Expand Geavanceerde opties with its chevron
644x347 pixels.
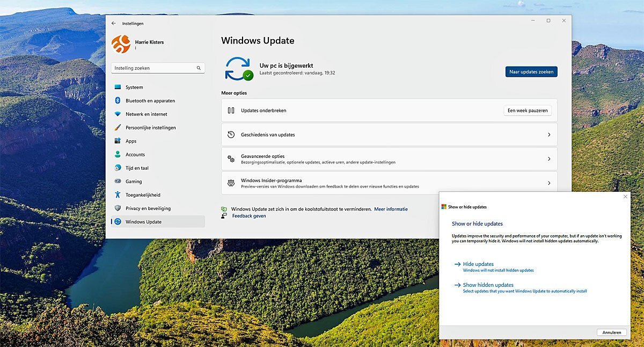click(x=548, y=159)
